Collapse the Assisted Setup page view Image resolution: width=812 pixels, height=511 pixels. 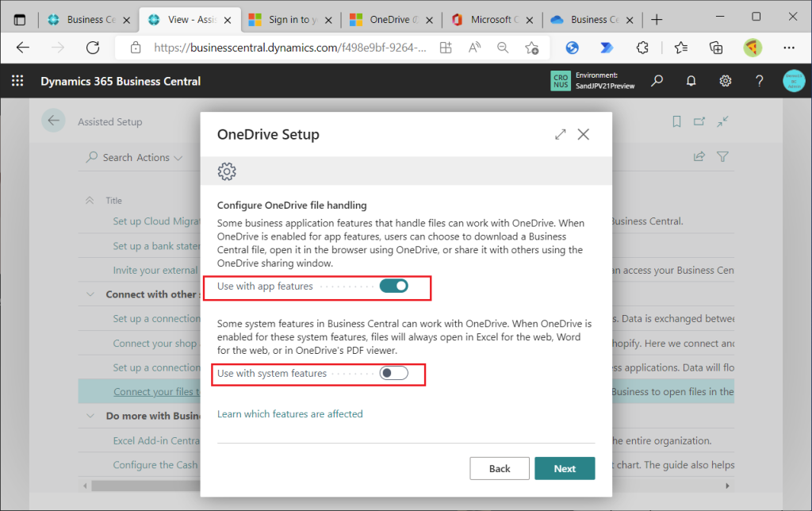[x=722, y=121]
